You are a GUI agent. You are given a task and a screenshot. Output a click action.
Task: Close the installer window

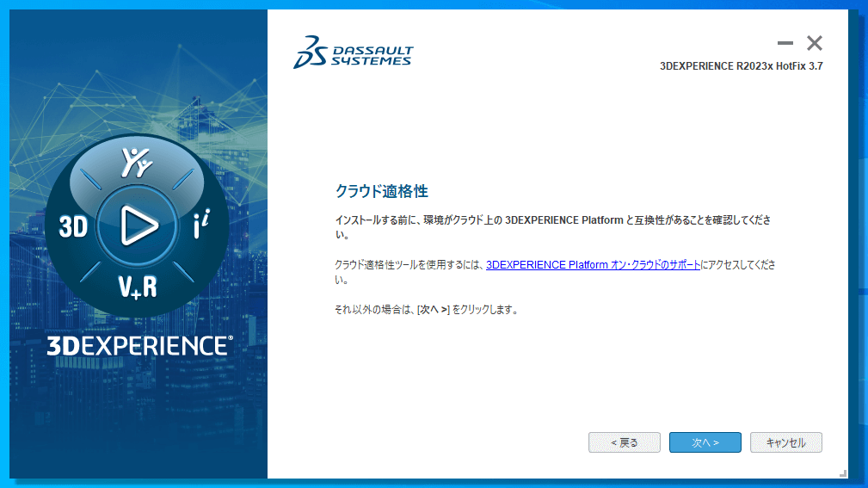coord(815,43)
